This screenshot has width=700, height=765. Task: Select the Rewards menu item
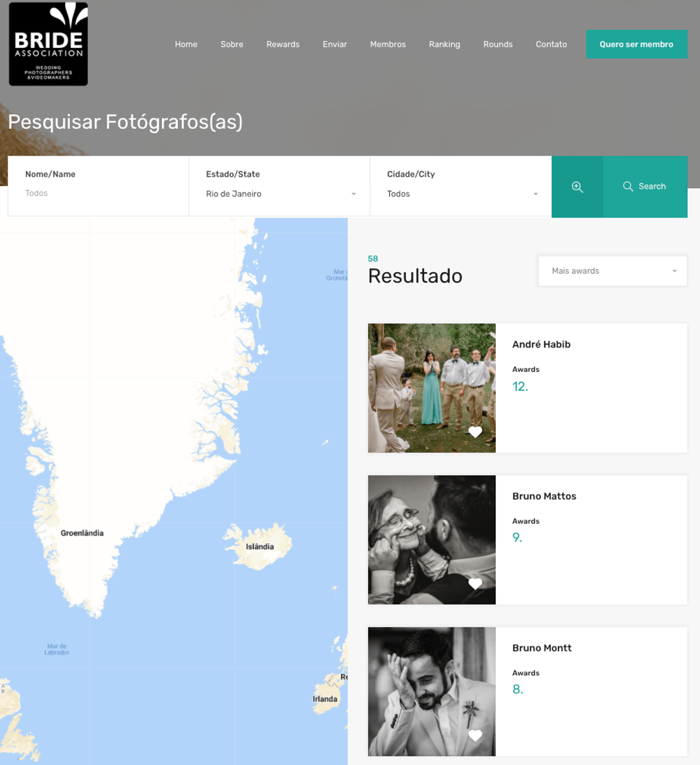coord(283,44)
